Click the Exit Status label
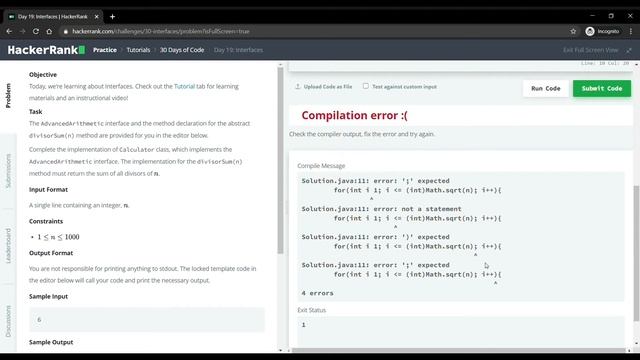The height and width of the screenshot is (360, 640). 312,310
